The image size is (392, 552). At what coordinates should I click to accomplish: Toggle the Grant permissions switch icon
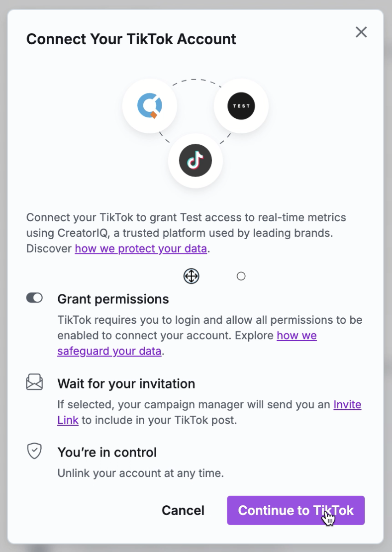coord(34,298)
